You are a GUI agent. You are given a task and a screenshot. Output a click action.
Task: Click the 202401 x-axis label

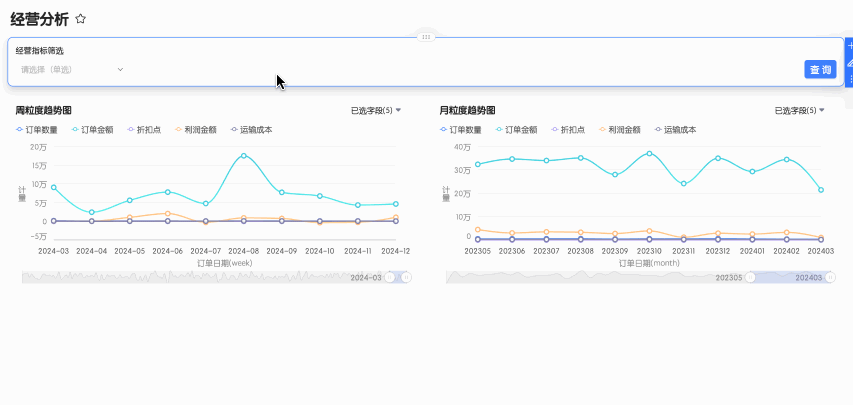tap(752, 251)
